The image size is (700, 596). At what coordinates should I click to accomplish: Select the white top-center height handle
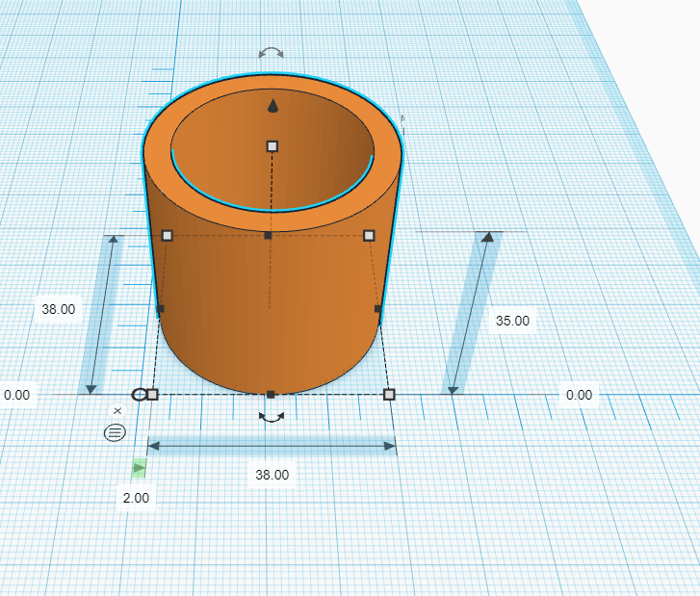[272, 146]
